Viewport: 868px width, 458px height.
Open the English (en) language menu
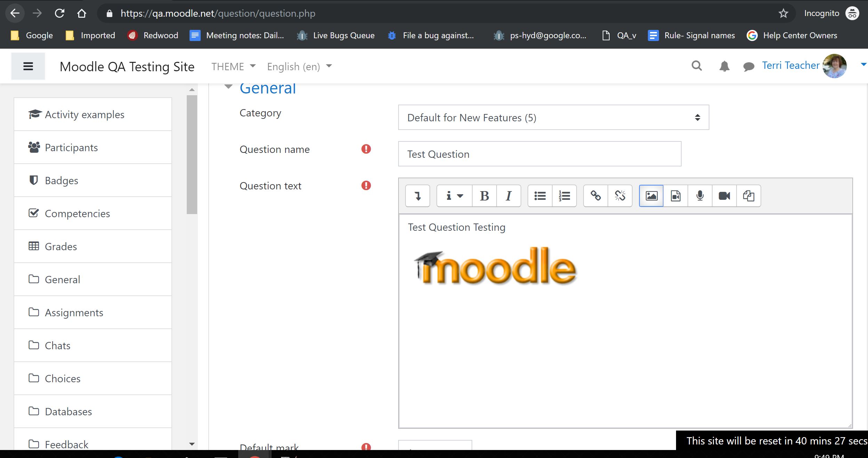pyautogui.click(x=299, y=66)
